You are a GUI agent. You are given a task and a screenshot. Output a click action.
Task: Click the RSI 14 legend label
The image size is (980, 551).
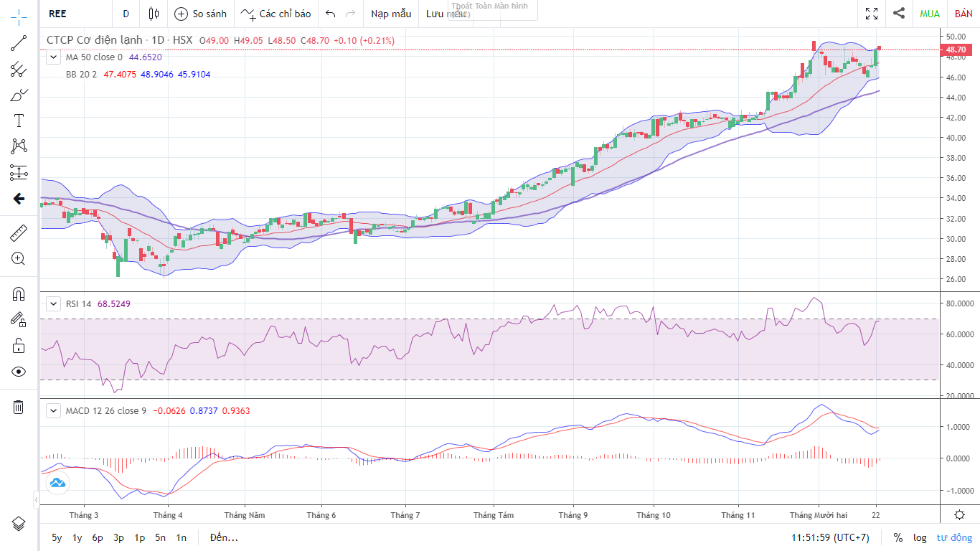[x=78, y=303]
